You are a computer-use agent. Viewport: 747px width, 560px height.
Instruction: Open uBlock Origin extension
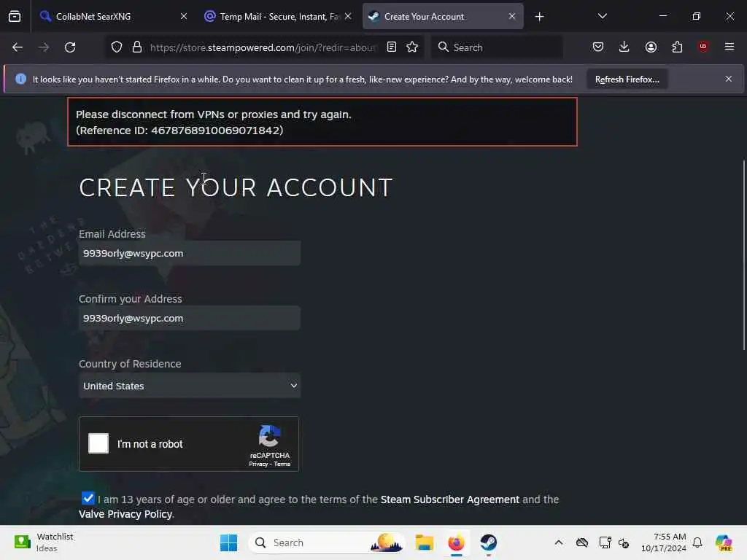(x=703, y=47)
